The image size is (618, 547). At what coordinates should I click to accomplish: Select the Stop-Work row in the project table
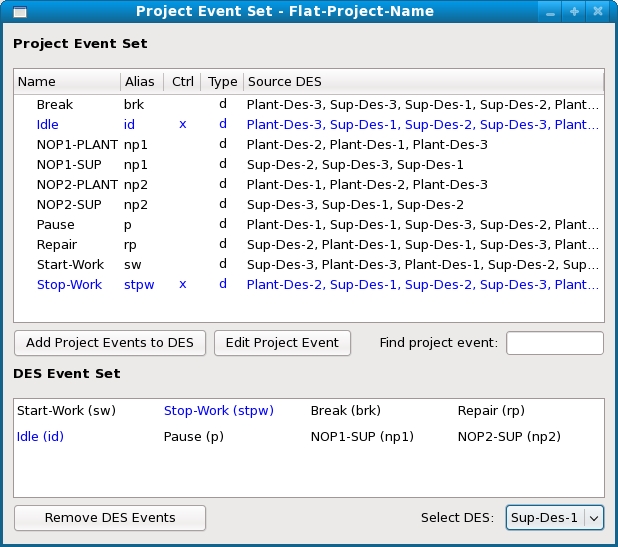point(69,284)
